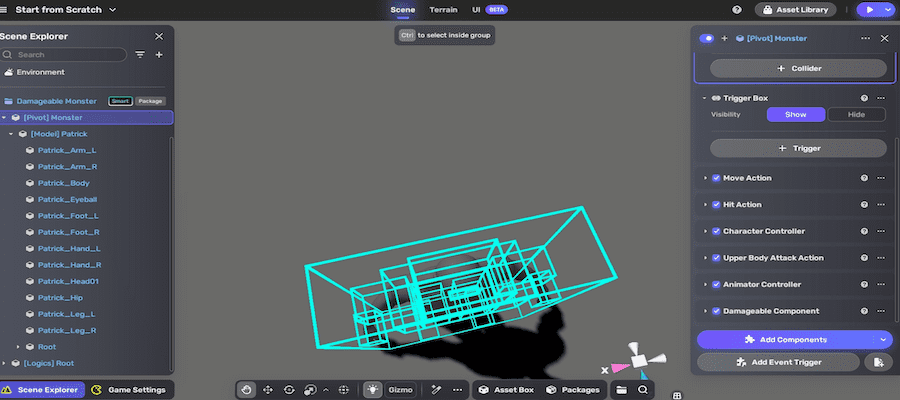Set Trigger Box visibility to Hide
900x400 pixels.
pos(856,115)
